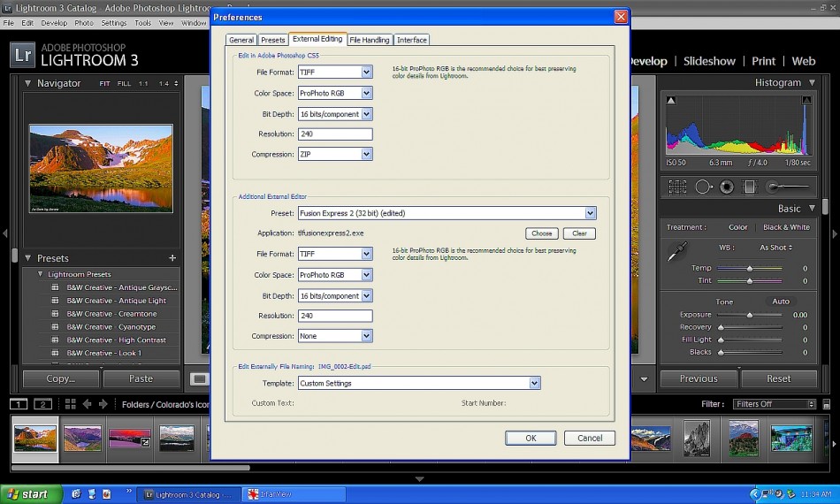Apply B&W Creative - Antique Light preset
This screenshot has width=840, height=504.
click(116, 301)
